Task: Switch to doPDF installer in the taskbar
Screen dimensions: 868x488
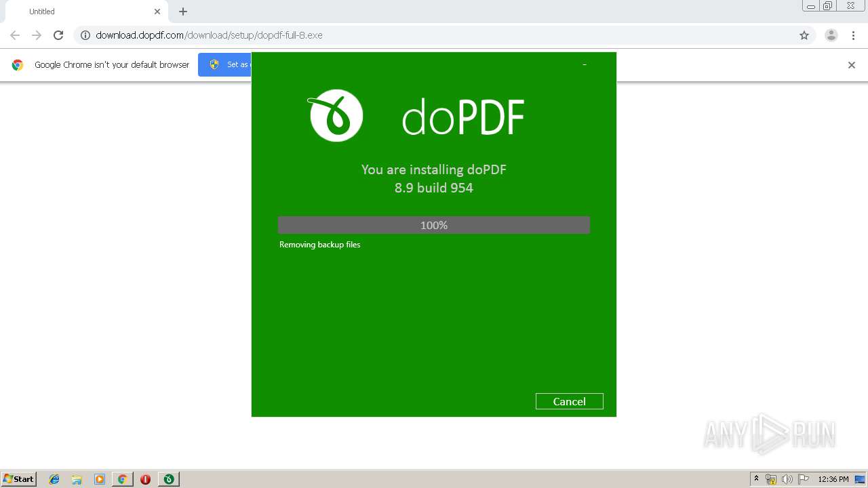Action: click(169, 479)
